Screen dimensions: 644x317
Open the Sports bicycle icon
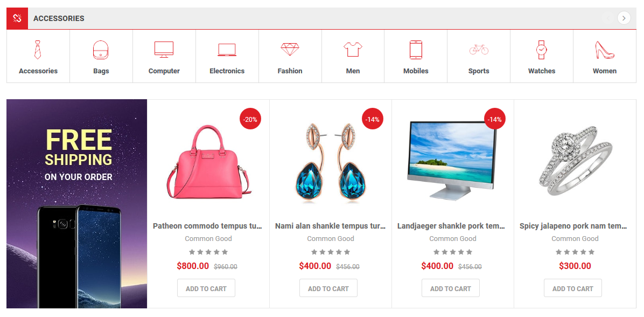point(479,50)
